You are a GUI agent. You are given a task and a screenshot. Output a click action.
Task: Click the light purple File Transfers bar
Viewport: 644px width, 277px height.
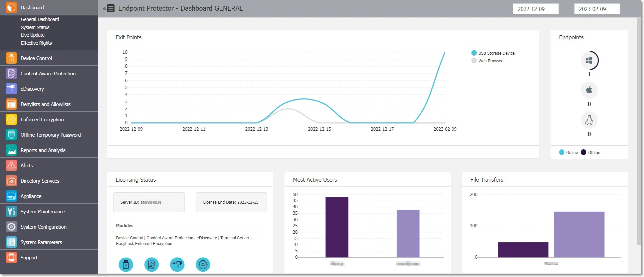tap(579, 234)
